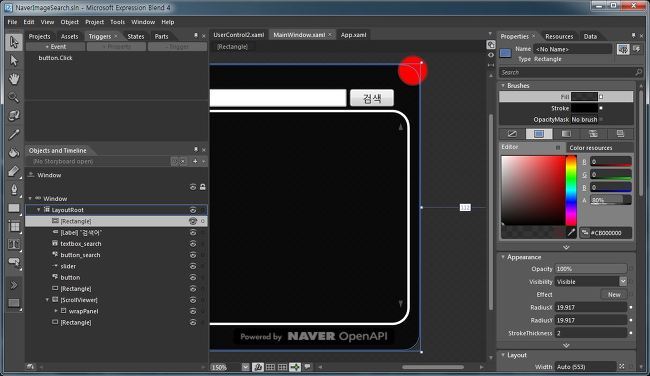
Task: Show advanced Appearance properties chevron
Action: tap(566, 345)
